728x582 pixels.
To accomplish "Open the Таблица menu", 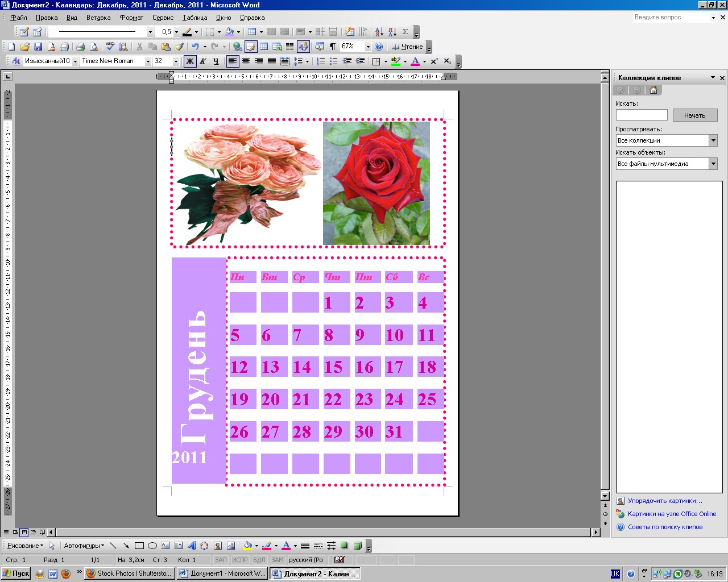I will [x=195, y=18].
